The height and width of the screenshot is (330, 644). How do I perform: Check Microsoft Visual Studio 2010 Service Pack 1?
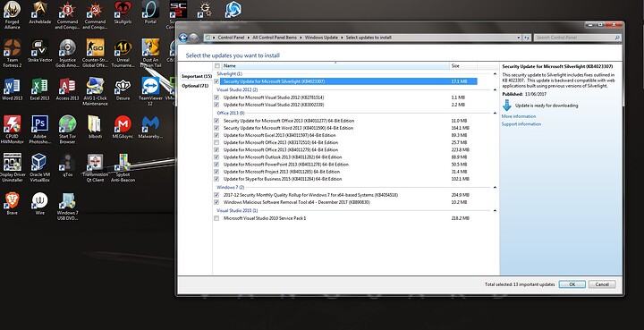[216, 218]
